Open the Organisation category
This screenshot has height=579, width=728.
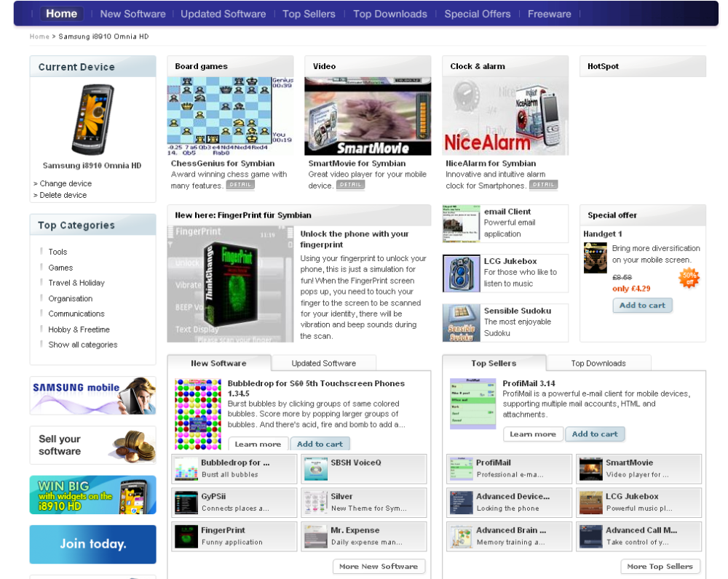tap(70, 298)
